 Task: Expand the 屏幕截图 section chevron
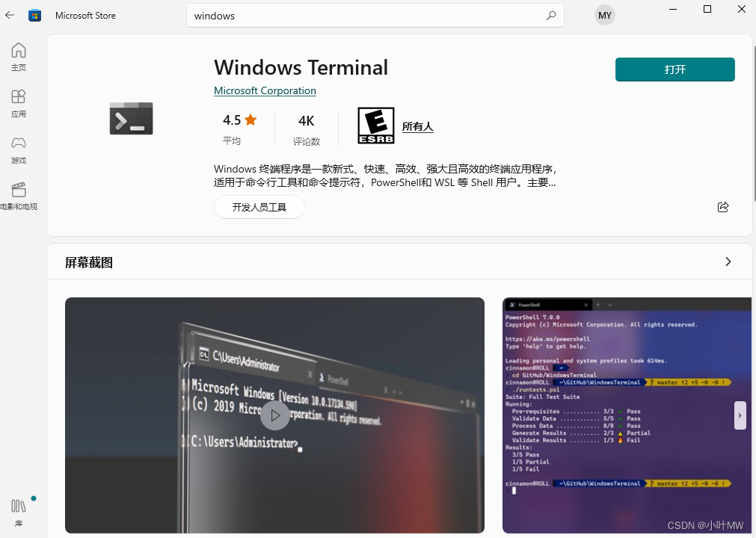728,262
